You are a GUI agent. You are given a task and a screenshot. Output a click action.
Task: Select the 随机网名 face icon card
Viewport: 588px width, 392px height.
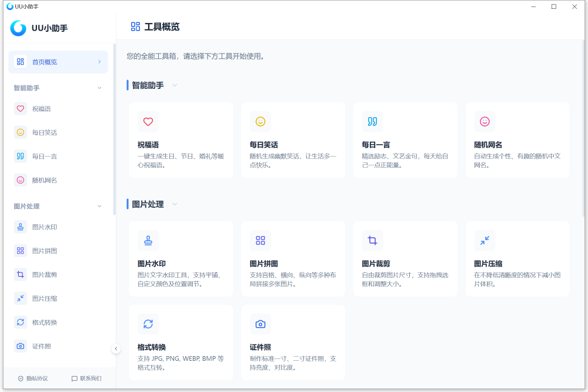(485, 122)
